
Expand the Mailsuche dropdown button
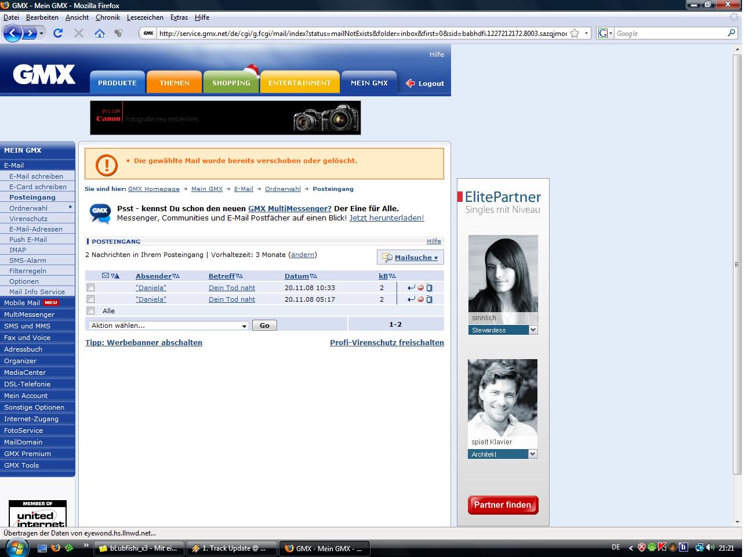coord(410,258)
